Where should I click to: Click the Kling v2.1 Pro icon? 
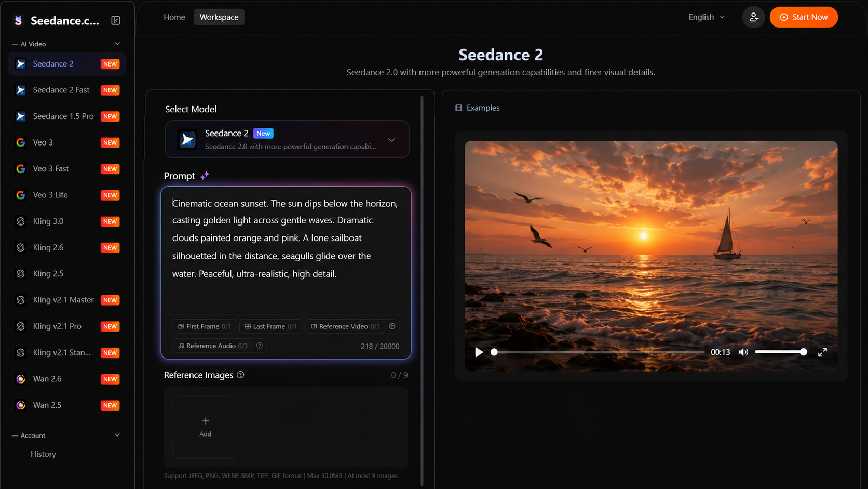pyautogui.click(x=21, y=326)
